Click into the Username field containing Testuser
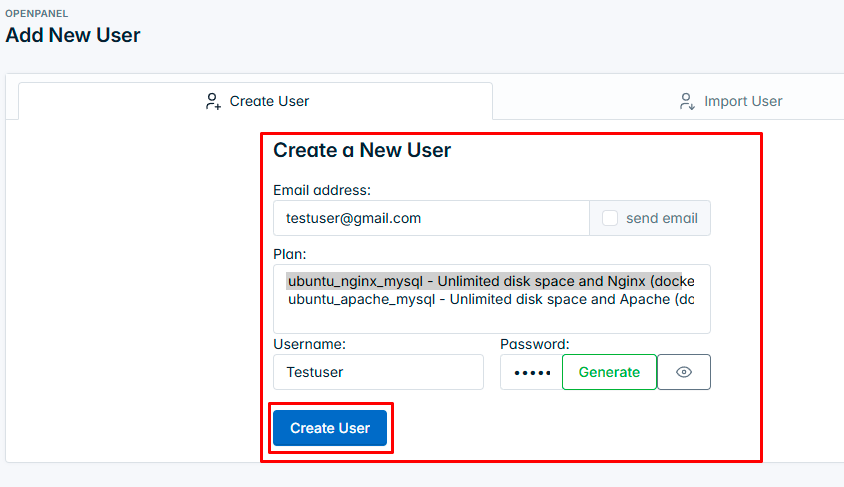The width and height of the screenshot is (844, 487). coord(378,372)
